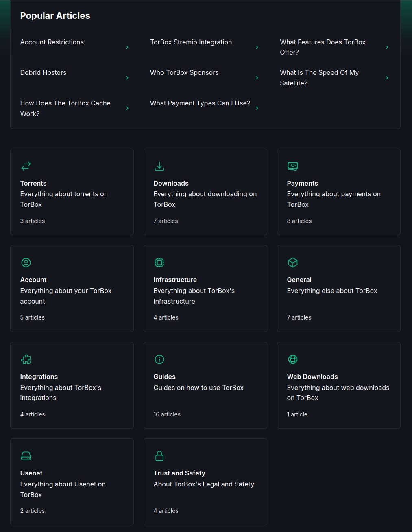The height and width of the screenshot is (532, 412).
Task: Click chevron beside What Payment Types Can I Use
Action: (x=257, y=108)
